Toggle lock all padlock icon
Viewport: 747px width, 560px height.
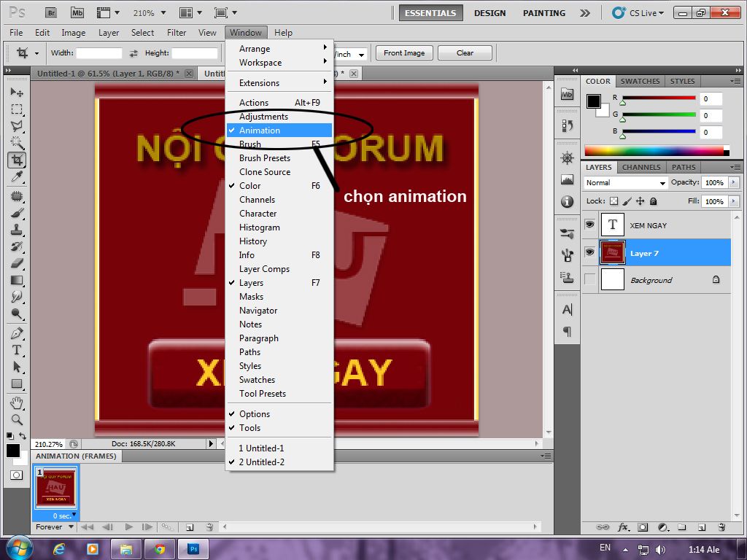[653, 201]
